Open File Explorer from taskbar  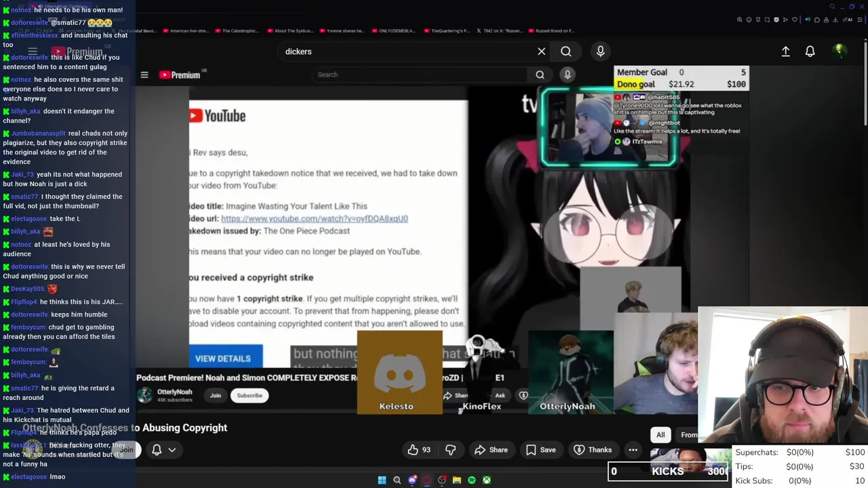457,480
